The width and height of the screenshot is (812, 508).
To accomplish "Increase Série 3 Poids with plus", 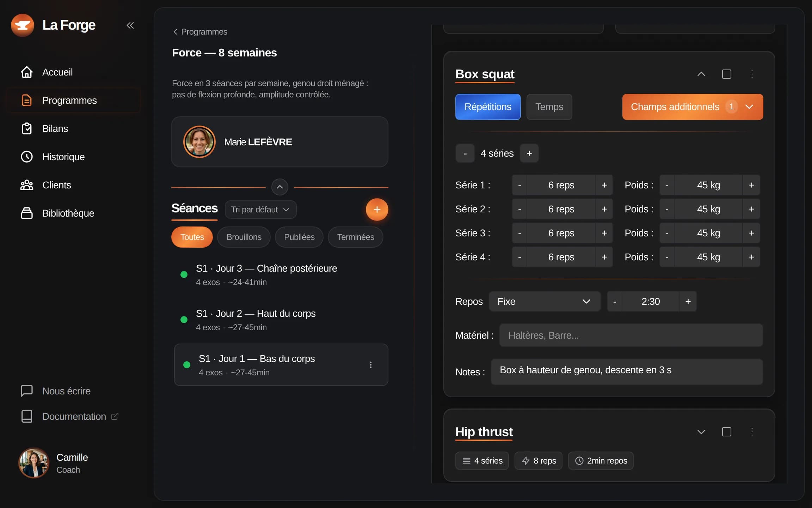I will point(751,233).
